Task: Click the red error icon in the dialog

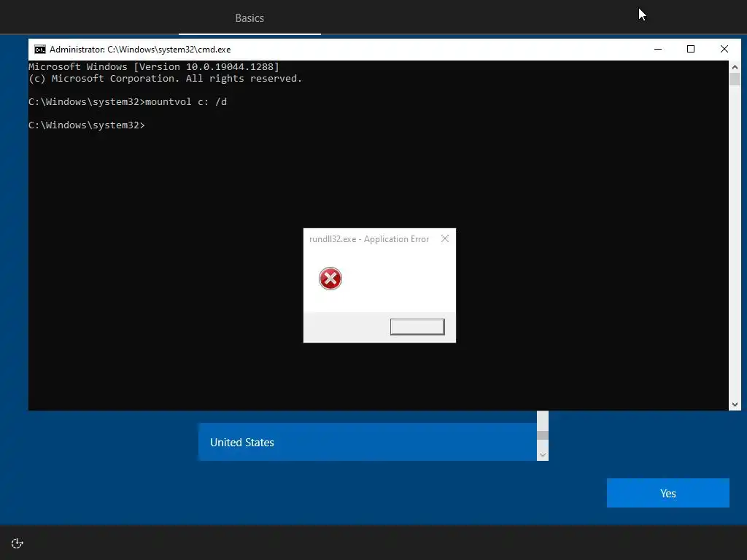Action: [330, 279]
